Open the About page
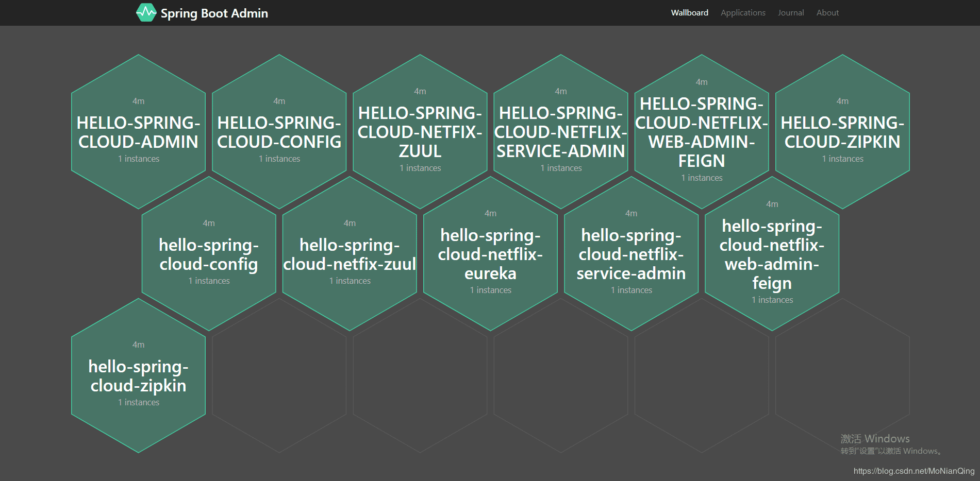 point(827,12)
